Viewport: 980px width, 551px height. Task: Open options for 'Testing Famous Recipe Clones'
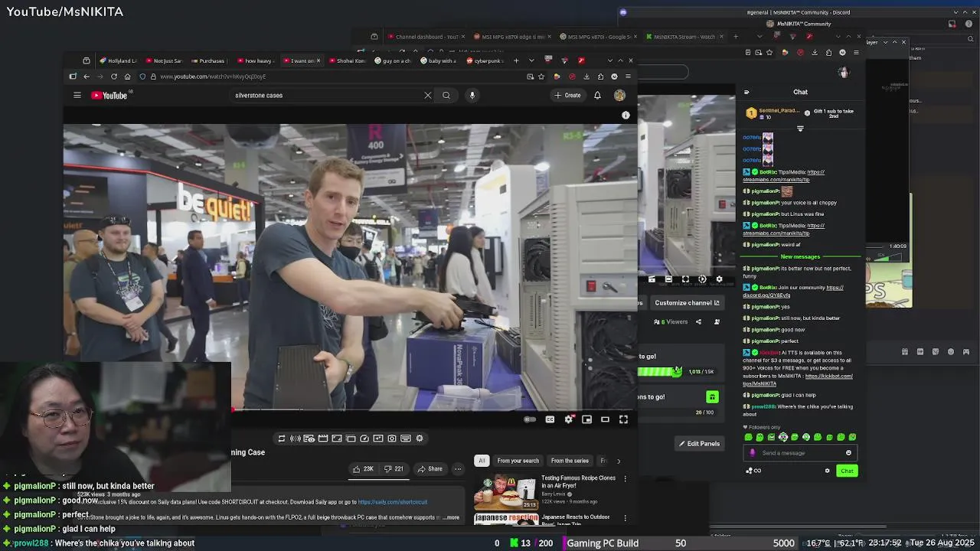pos(625,479)
